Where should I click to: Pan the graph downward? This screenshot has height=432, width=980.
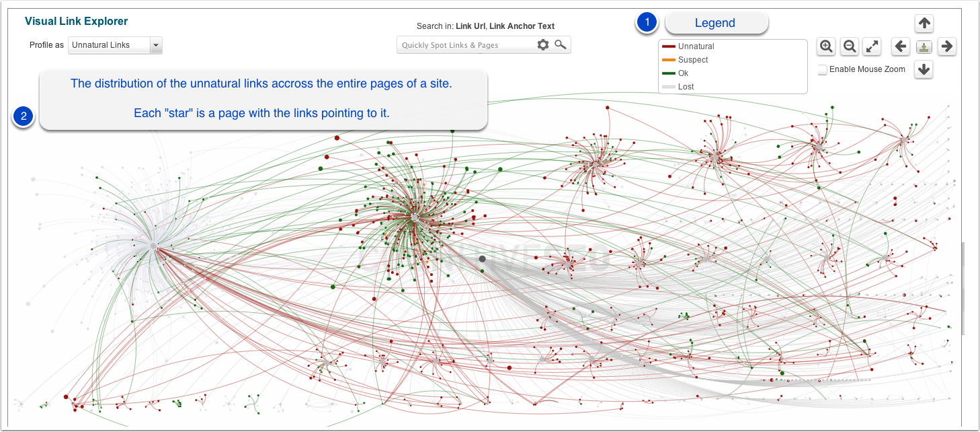pos(924,69)
